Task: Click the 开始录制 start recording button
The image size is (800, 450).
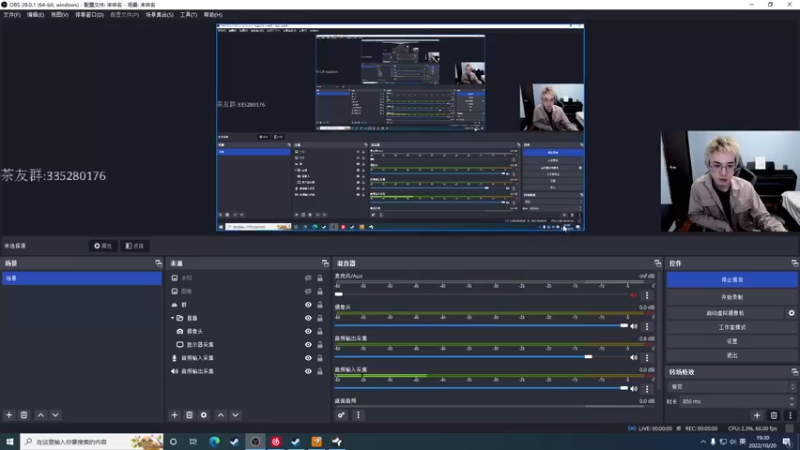Action: tap(732, 297)
